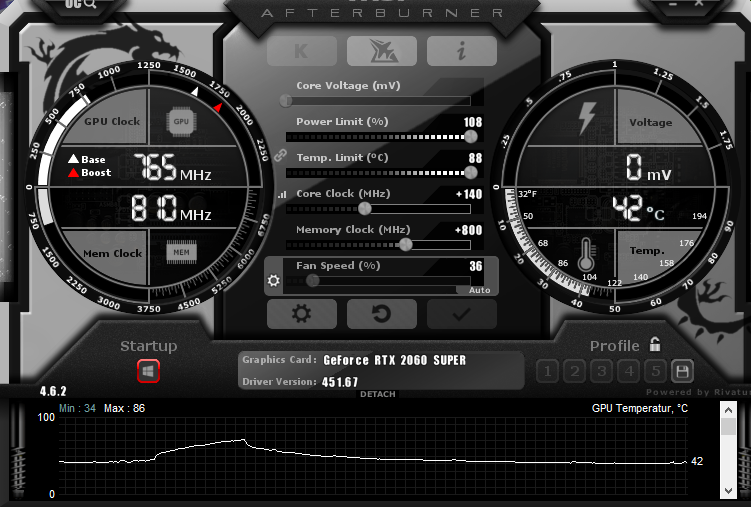Click the lightning bolt voltage icon
This screenshot has width=751, height=507.
pos(587,118)
